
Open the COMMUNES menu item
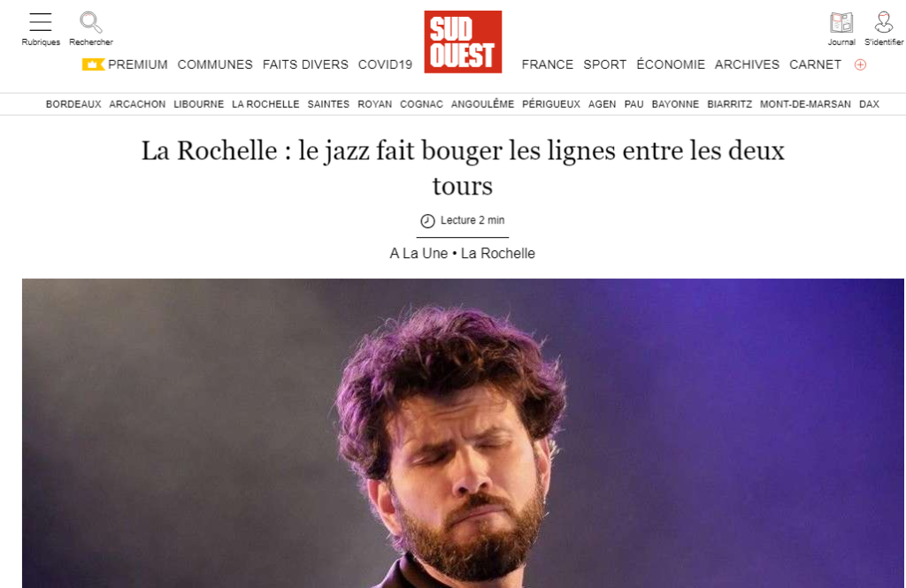[215, 65]
